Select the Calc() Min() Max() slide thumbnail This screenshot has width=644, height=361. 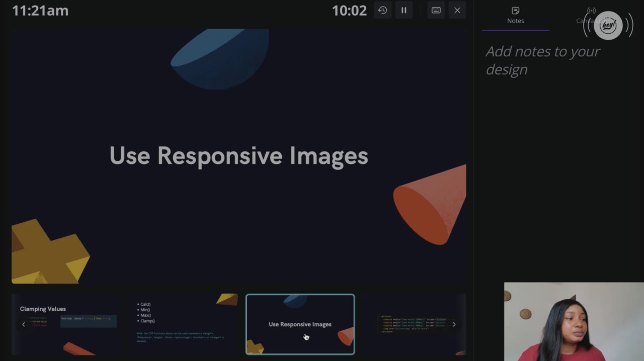click(x=183, y=324)
